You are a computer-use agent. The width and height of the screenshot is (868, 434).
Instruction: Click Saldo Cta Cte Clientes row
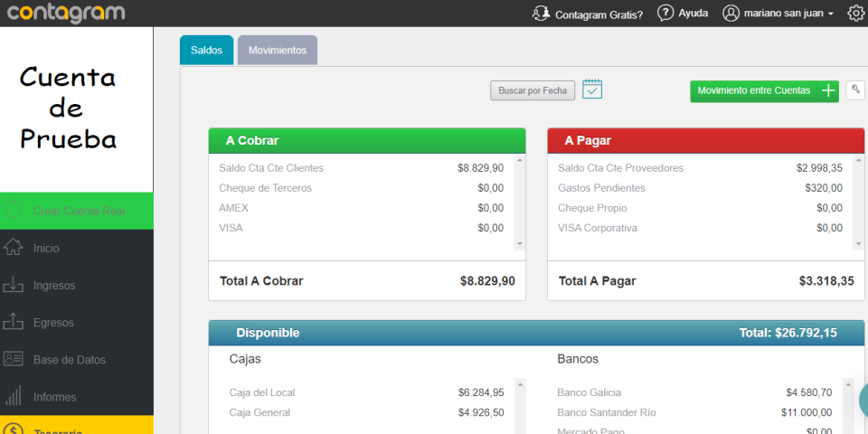[362, 168]
